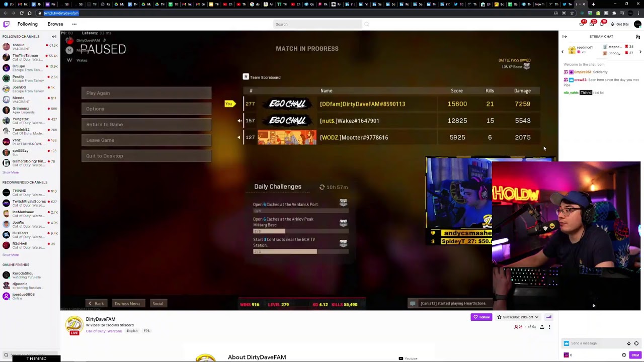644x362 pixels.
Task: Click the Follow button
Action: pyautogui.click(x=481, y=317)
